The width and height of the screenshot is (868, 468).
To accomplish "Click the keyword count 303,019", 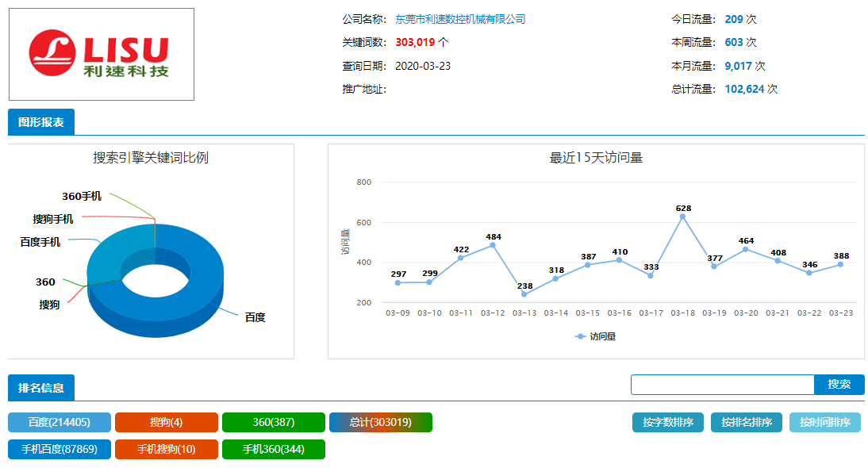I will [x=415, y=43].
